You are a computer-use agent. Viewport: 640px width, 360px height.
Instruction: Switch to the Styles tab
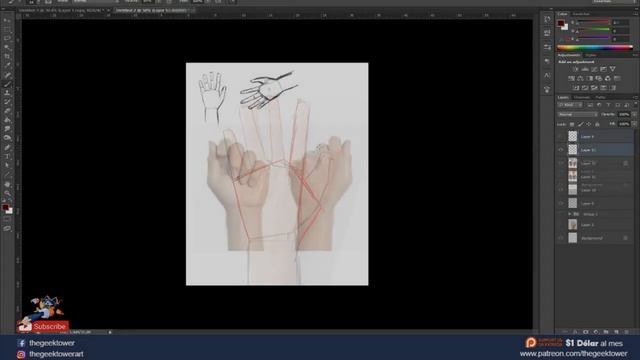(x=590, y=55)
